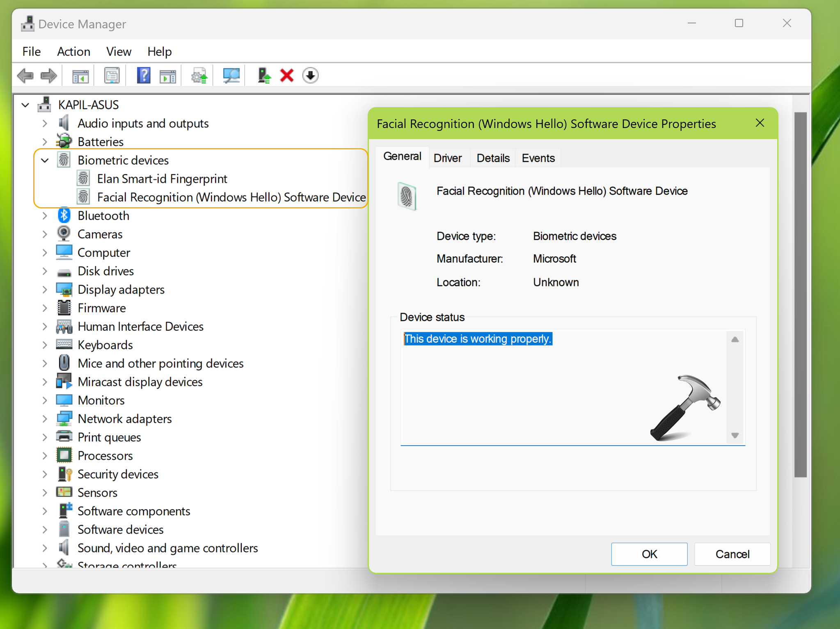Click the device status scroll down arrow
Screen dimensions: 840x629
(x=735, y=435)
